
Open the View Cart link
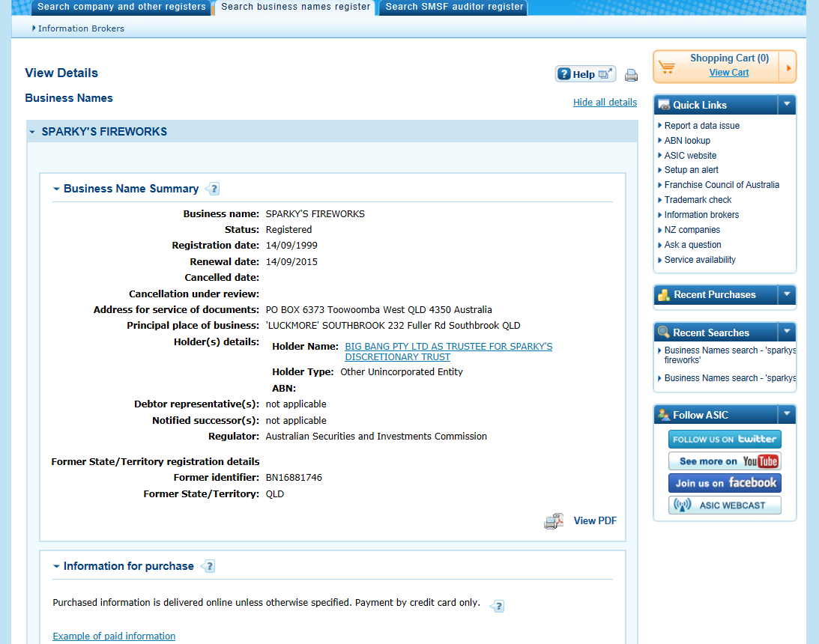(x=728, y=73)
